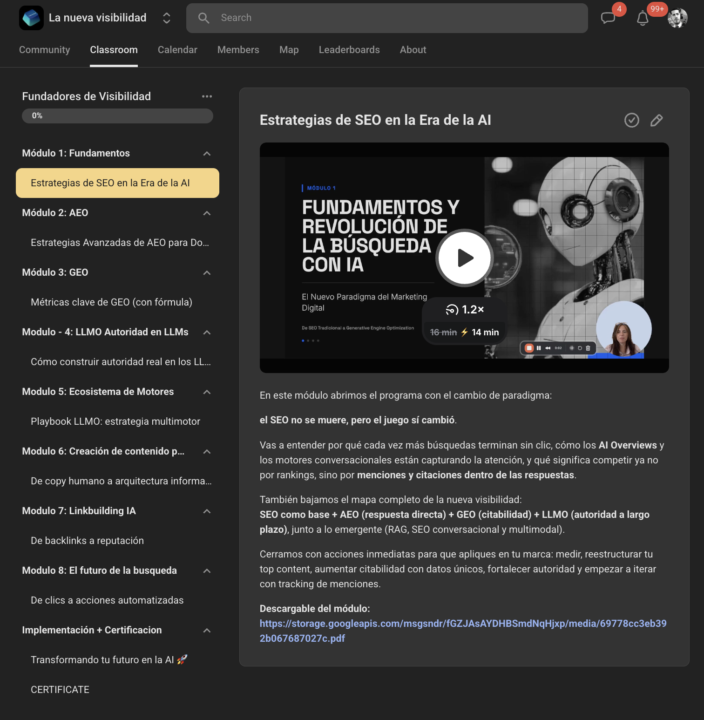The height and width of the screenshot is (720, 704).
Task: Open the user profile avatar
Action: click(x=677, y=18)
